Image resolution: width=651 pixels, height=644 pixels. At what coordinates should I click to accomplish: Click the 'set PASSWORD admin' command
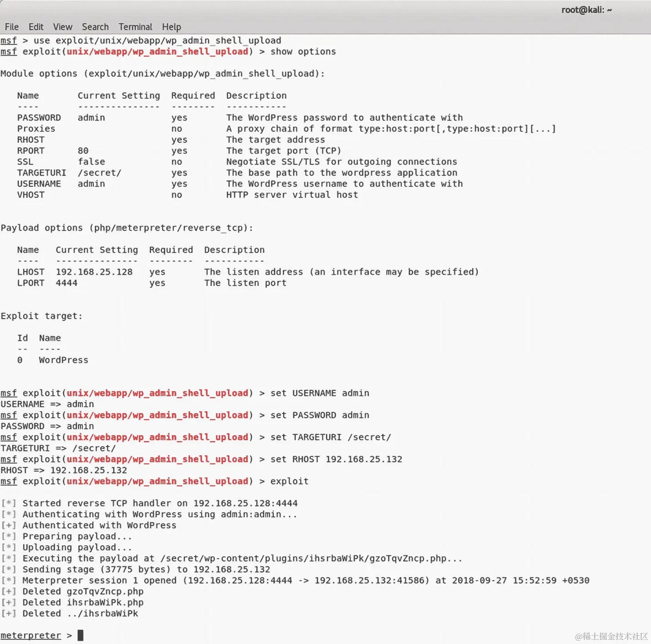[320, 415]
